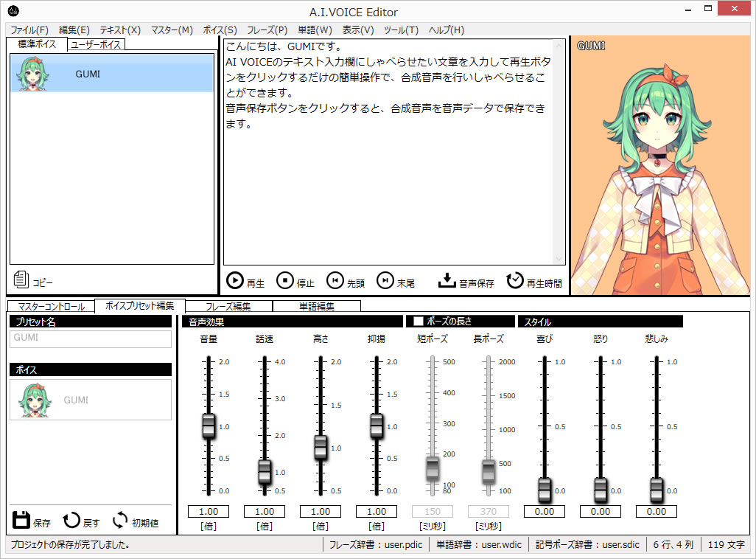Switch to the フレーズ編集 tab
The width and height of the screenshot is (756, 559).
pyautogui.click(x=228, y=307)
